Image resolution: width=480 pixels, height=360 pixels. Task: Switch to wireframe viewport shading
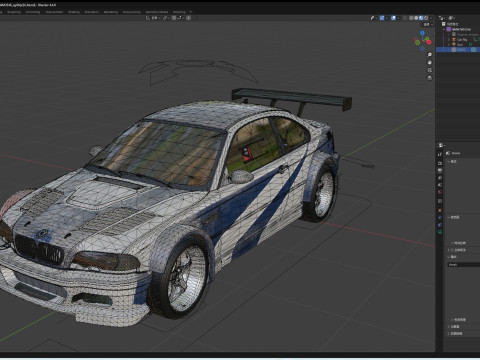pyautogui.click(x=411, y=18)
